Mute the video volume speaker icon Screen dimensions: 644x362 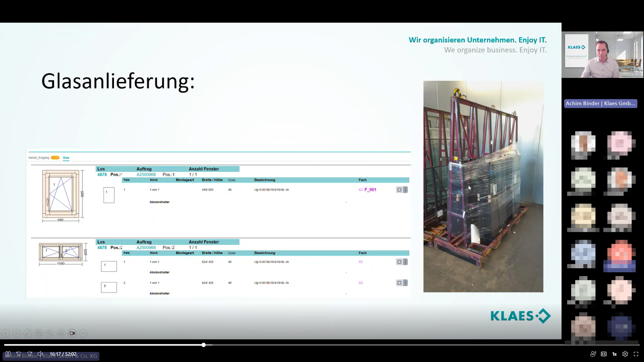pyautogui.click(x=40, y=354)
